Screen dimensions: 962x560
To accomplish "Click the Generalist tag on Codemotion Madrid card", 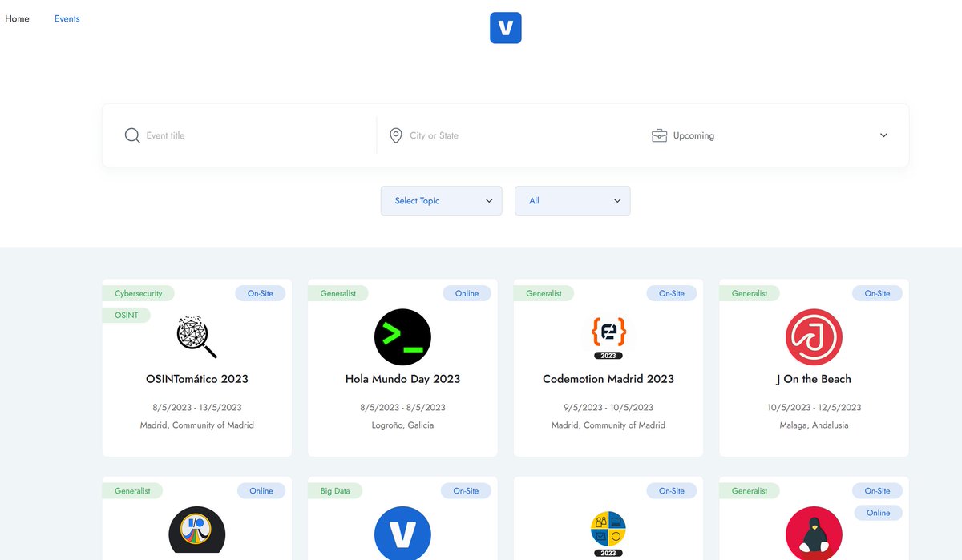I will pos(544,293).
